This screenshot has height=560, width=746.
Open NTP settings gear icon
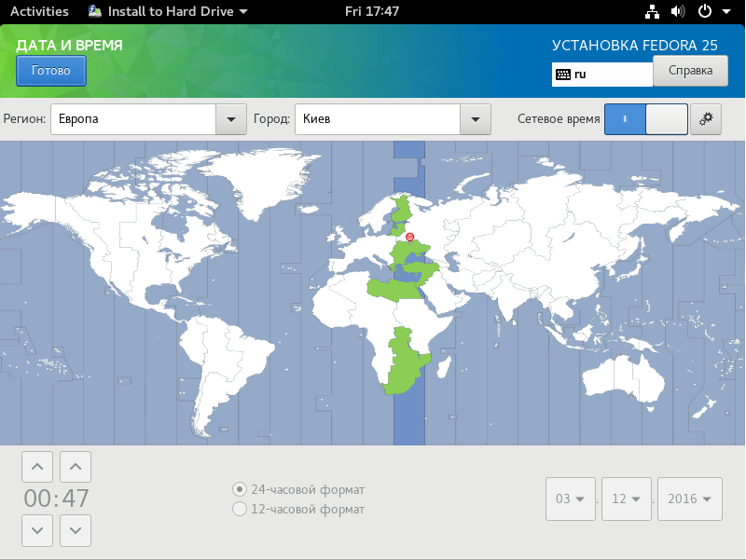(706, 119)
